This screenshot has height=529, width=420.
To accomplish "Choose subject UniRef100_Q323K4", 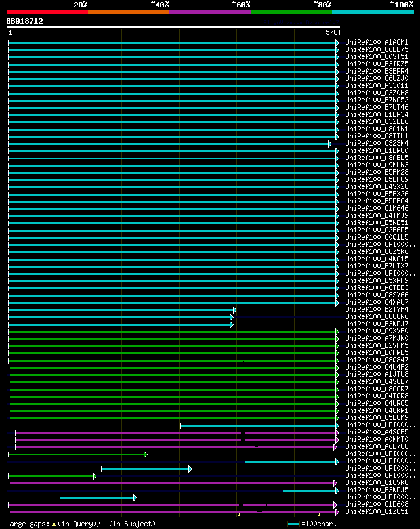I will click(x=377, y=143).
